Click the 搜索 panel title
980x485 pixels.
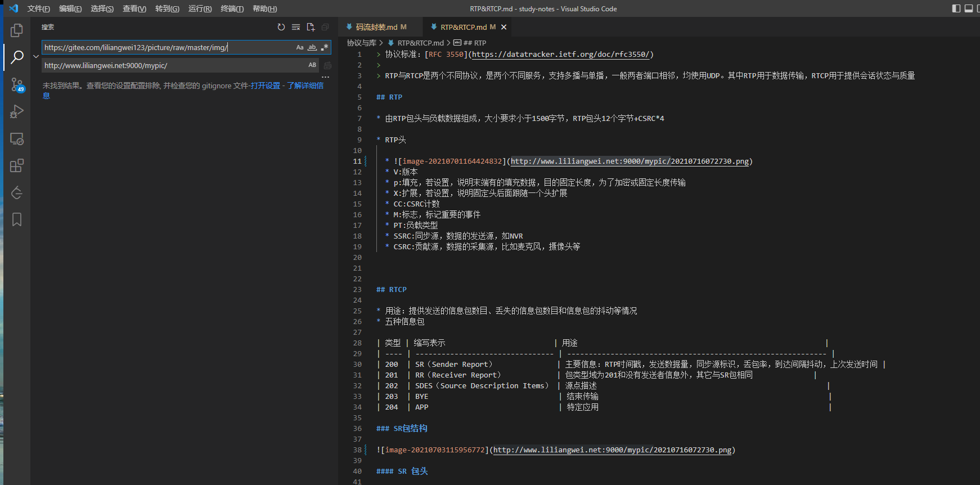pyautogui.click(x=48, y=27)
